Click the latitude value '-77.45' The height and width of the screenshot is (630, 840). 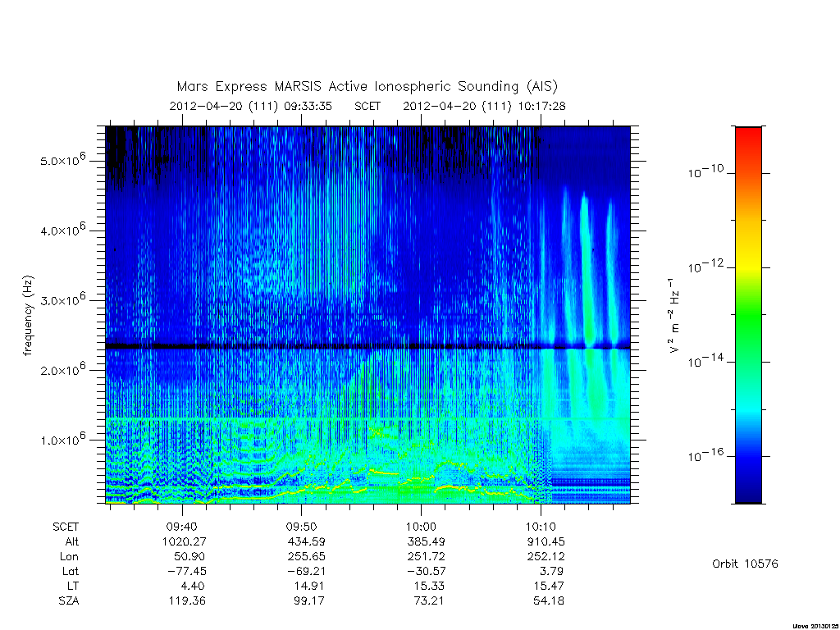point(186,572)
